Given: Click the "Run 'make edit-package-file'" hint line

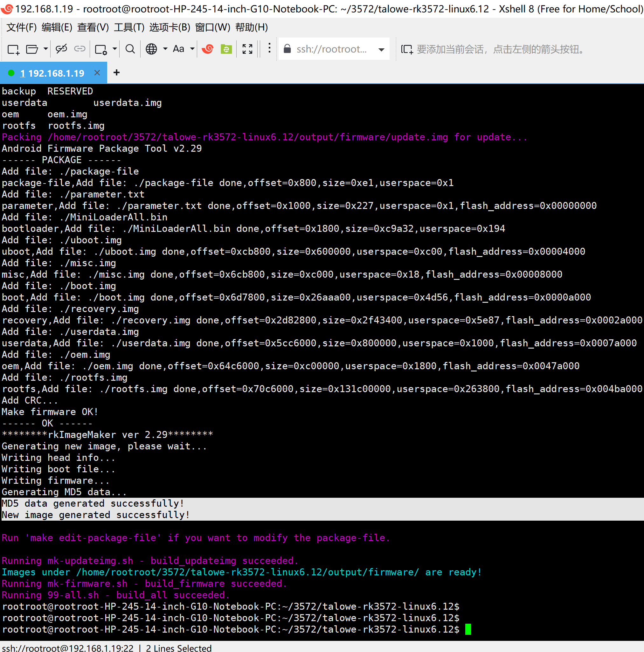Looking at the screenshot, I should coord(196,538).
